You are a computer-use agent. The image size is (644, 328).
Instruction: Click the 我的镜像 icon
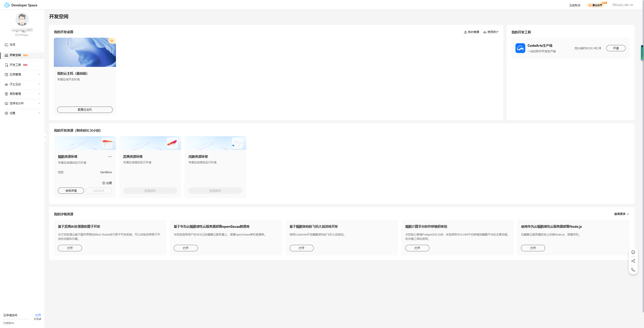pyautogui.click(x=465, y=32)
